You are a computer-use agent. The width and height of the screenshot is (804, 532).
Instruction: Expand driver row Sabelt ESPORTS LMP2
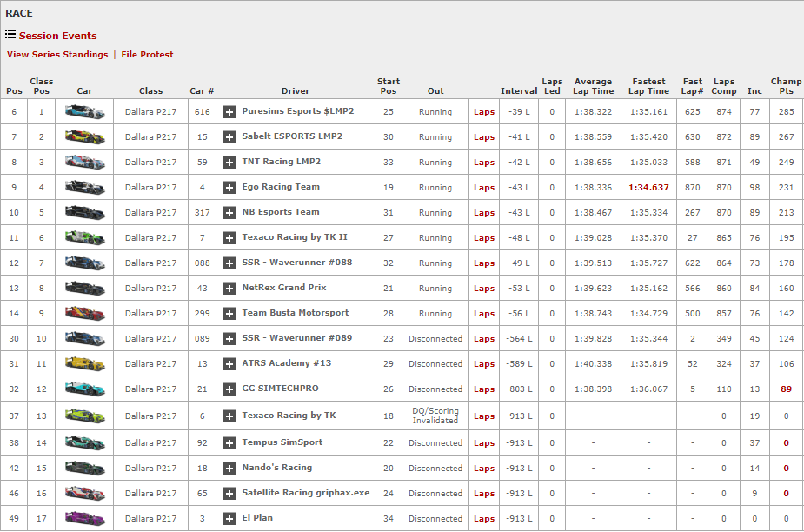tap(229, 137)
